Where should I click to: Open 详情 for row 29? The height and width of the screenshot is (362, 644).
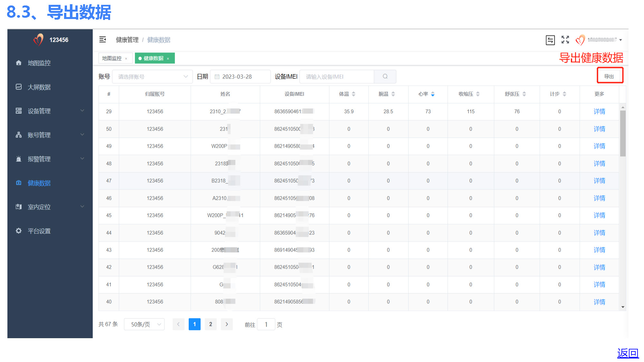click(x=599, y=111)
